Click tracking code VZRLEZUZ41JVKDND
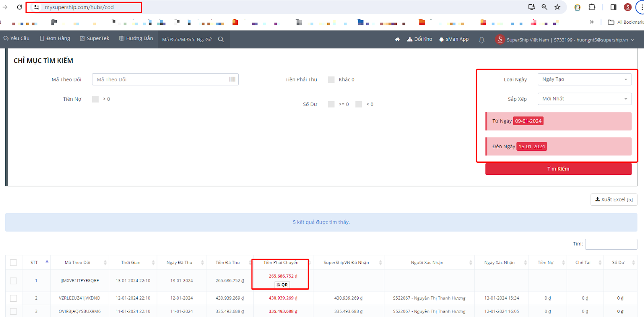This screenshot has width=644, height=317. 80,298
